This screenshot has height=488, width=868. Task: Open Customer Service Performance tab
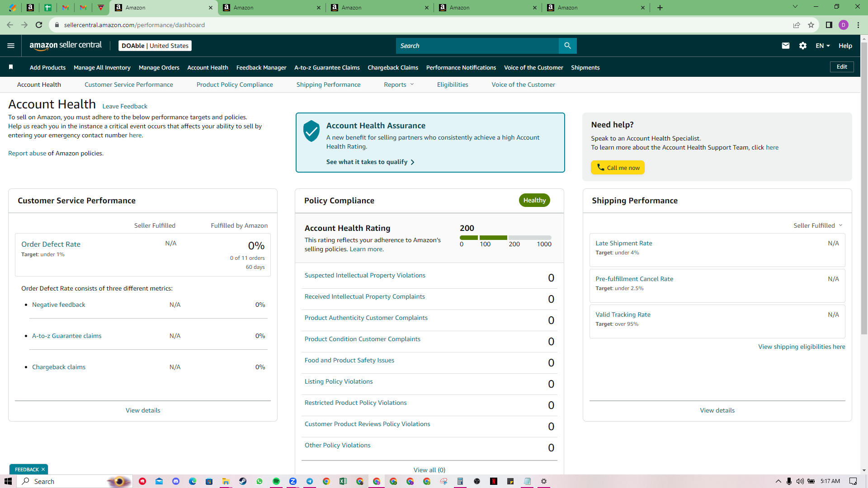click(129, 84)
